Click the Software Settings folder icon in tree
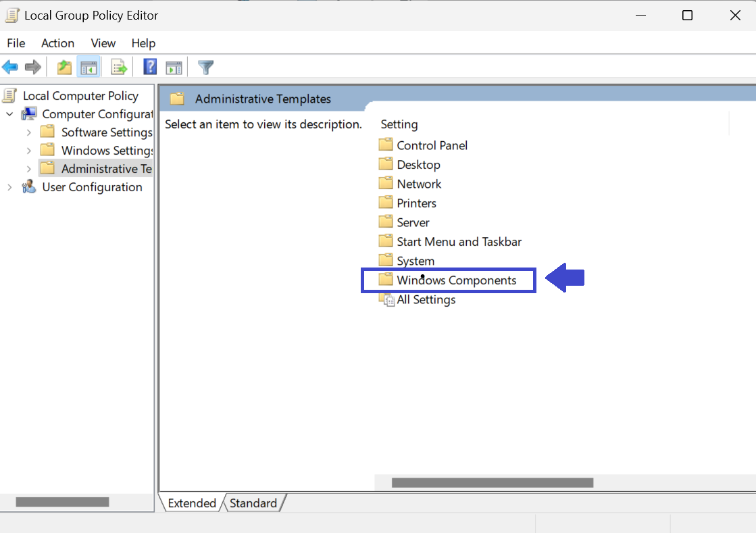This screenshot has width=756, height=533. tap(47, 132)
